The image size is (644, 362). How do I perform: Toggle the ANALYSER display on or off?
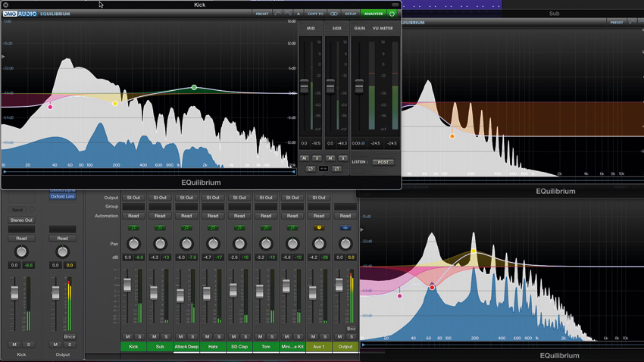374,14
